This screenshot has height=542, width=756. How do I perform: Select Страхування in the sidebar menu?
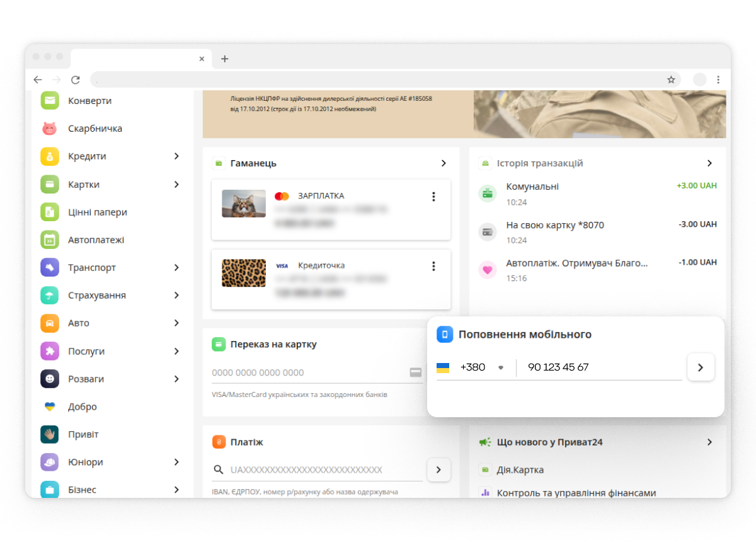click(97, 296)
